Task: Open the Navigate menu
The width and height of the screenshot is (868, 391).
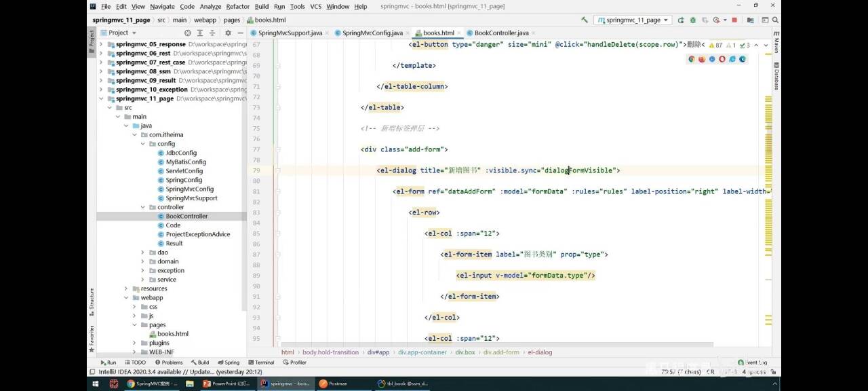Action: [162, 6]
